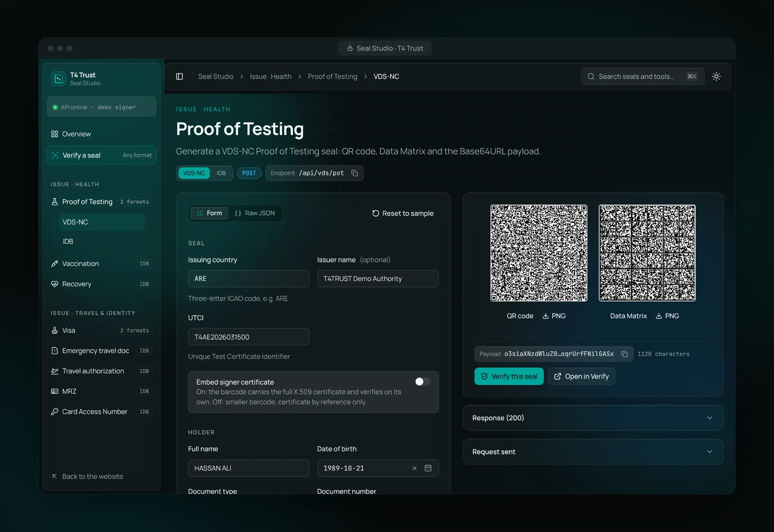Copy the /api/vds/pot endpoint
774x532 pixels.
(355, 173)
